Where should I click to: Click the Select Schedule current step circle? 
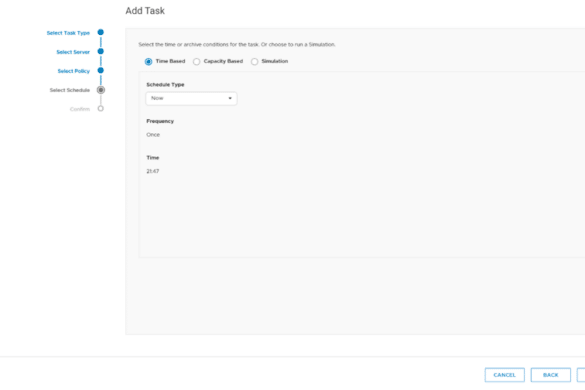(101, 90)
